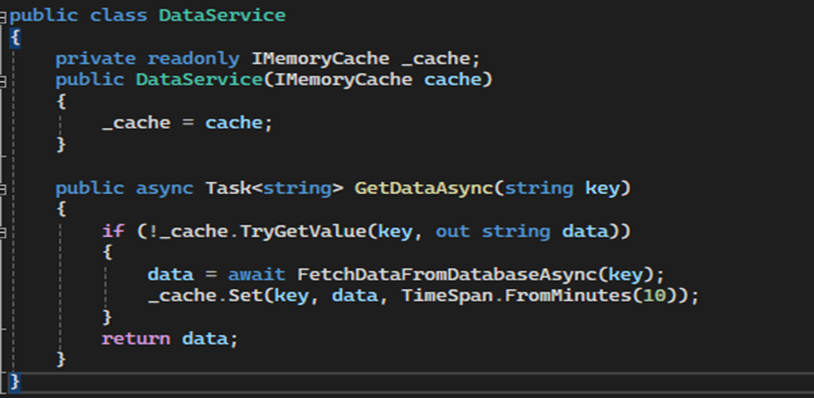The width and height of the screenshot is (814, 398).
Task: Click the TimeSpan type name
Action: pos(447,296)
